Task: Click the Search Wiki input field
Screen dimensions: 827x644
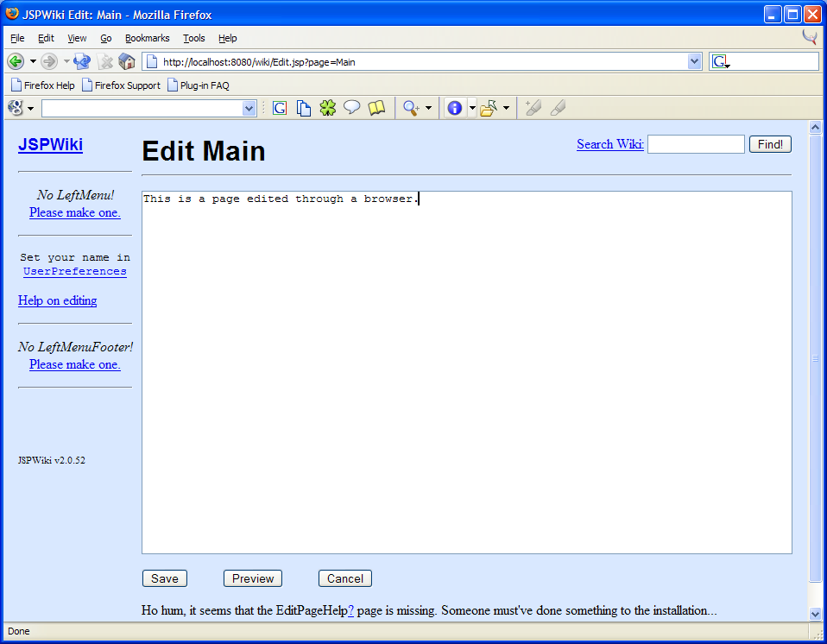Action: (x=696, y=144)
